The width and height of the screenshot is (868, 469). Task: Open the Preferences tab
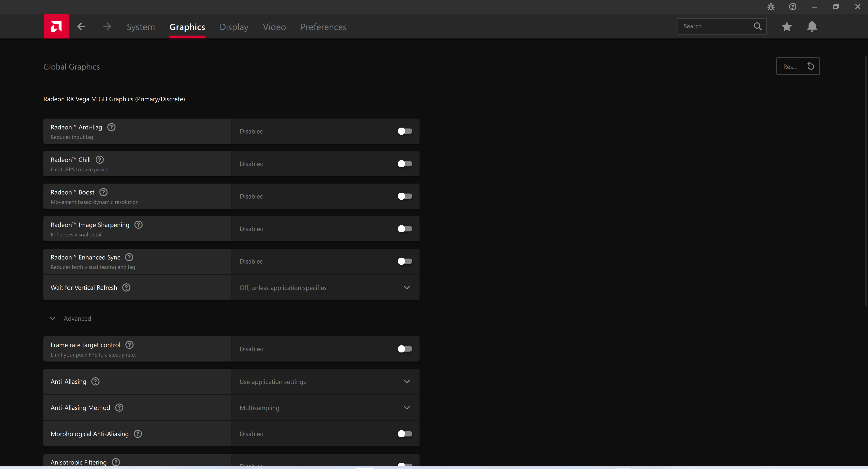click(323, 27)
